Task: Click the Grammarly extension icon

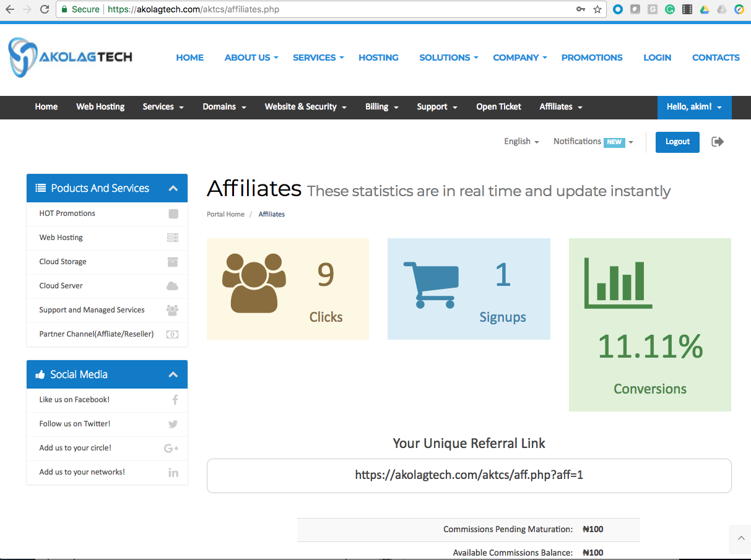Action: click(670, 9)
